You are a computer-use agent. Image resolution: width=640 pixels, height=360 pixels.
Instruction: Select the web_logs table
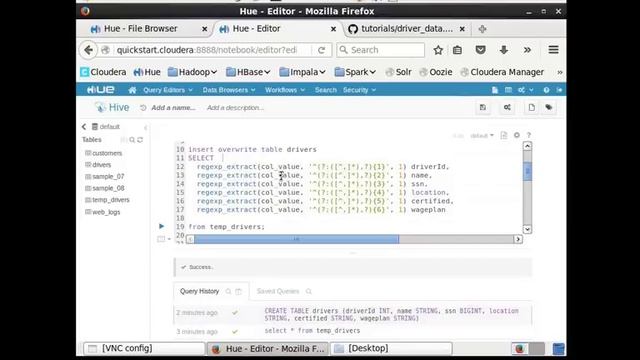pos(106,212)
